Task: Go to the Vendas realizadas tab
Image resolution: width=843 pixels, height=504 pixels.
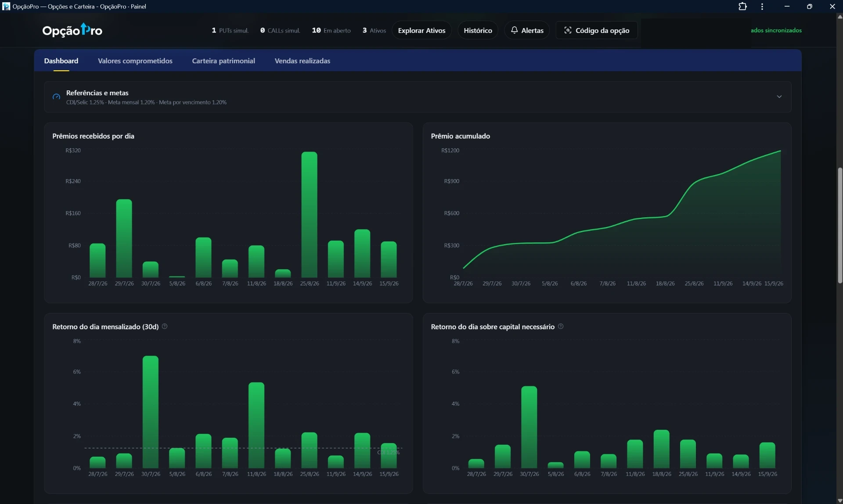Action: [x=303, y=61]
